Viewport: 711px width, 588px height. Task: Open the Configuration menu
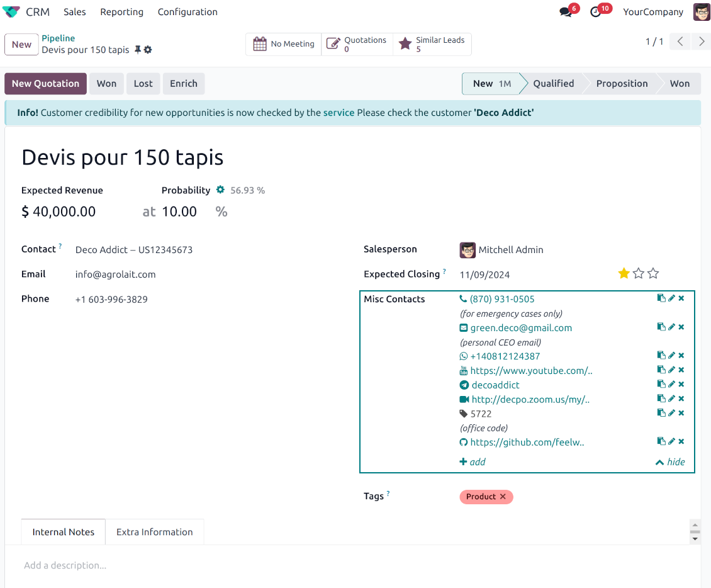188,12
